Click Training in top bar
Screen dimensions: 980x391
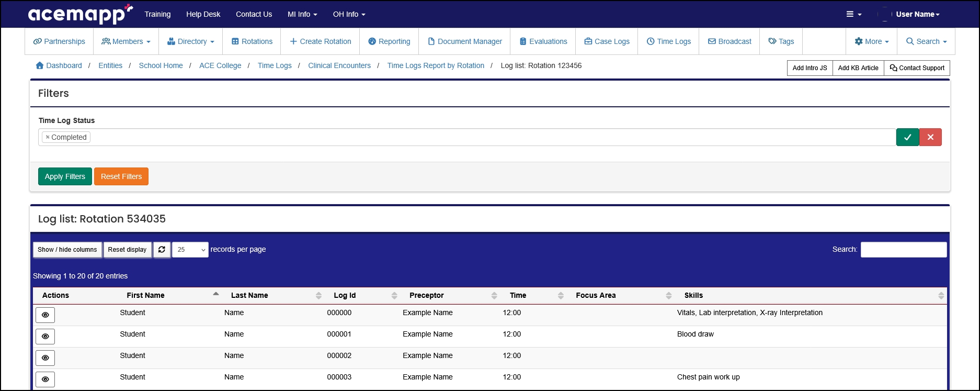(157, 14)
